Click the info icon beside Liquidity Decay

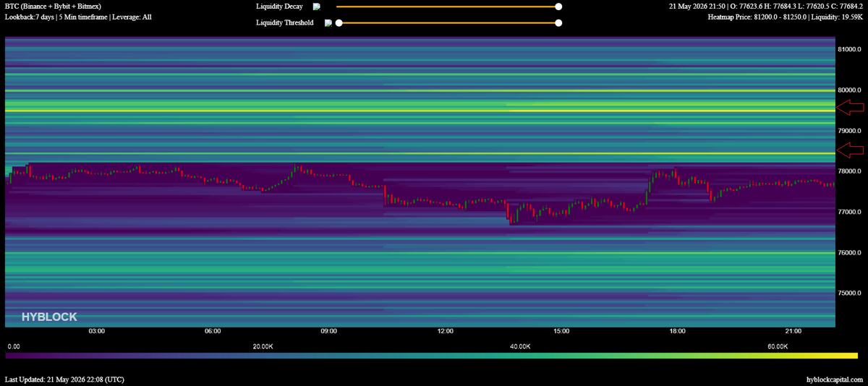pyautogui.click(x=316, y=7)
